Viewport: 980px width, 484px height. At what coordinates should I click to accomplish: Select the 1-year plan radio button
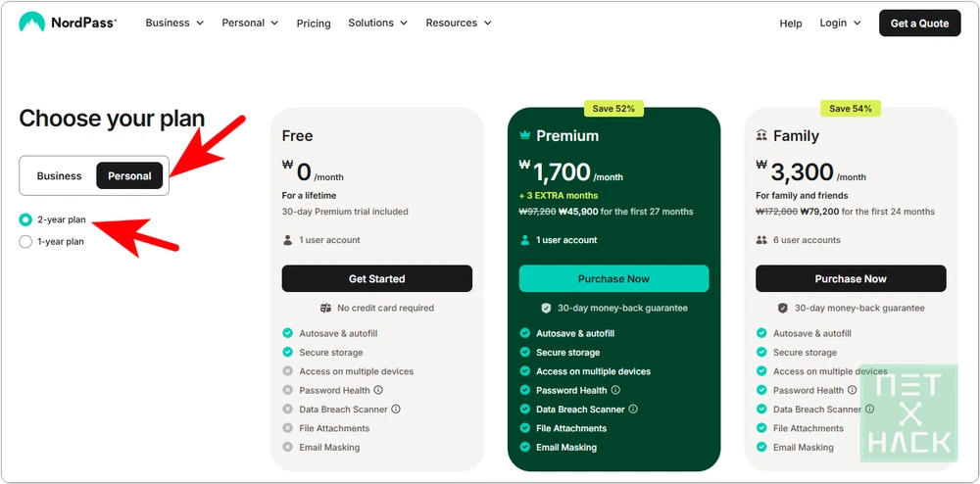pos(25,241)
